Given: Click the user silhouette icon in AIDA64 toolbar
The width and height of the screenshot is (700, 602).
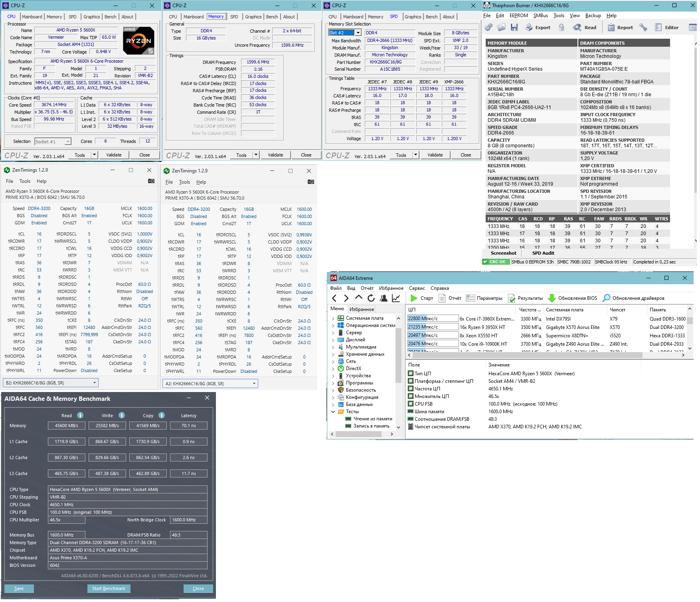Looking at the screenshot, I should (384, 298).
